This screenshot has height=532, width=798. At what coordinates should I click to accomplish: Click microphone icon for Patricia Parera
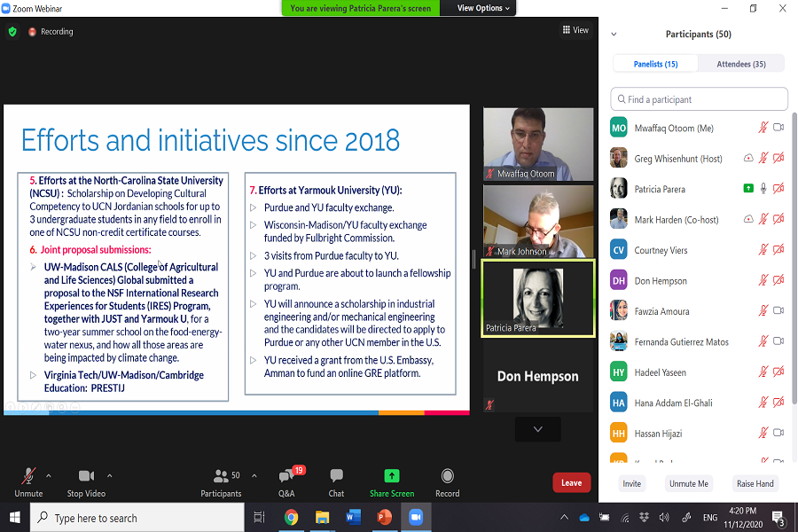763,189
